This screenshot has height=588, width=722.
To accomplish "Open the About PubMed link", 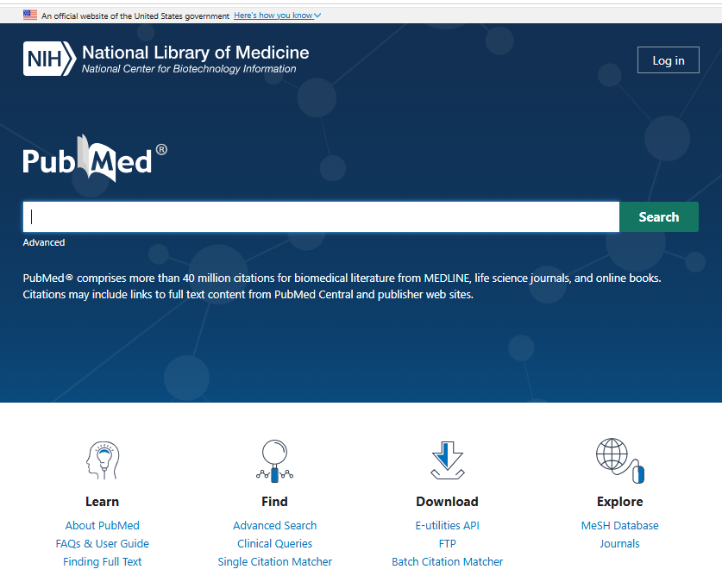I will tap(103, 525).
